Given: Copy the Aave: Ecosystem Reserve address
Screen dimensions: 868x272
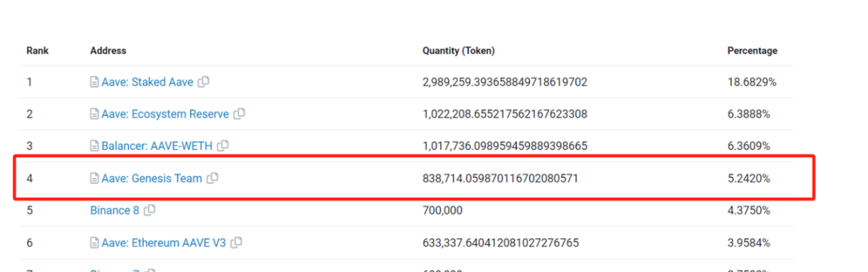Looking at the screenshot, I should pos(239,114).
